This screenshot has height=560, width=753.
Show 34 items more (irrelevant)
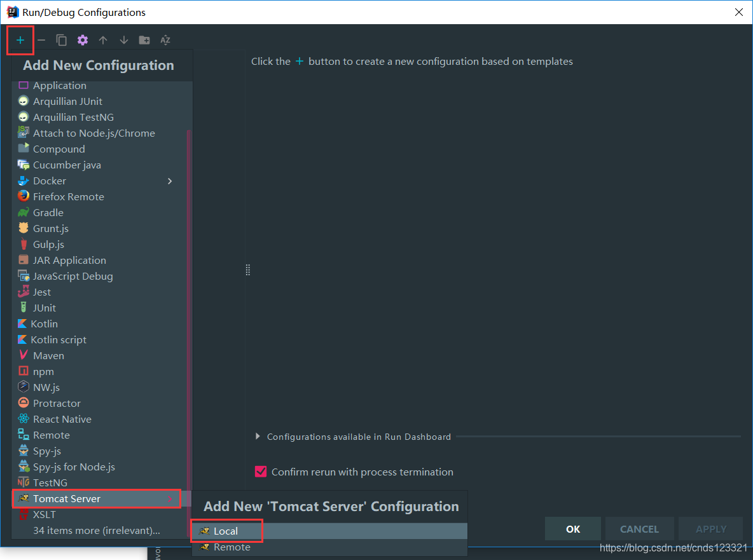[x=97, y=530]
